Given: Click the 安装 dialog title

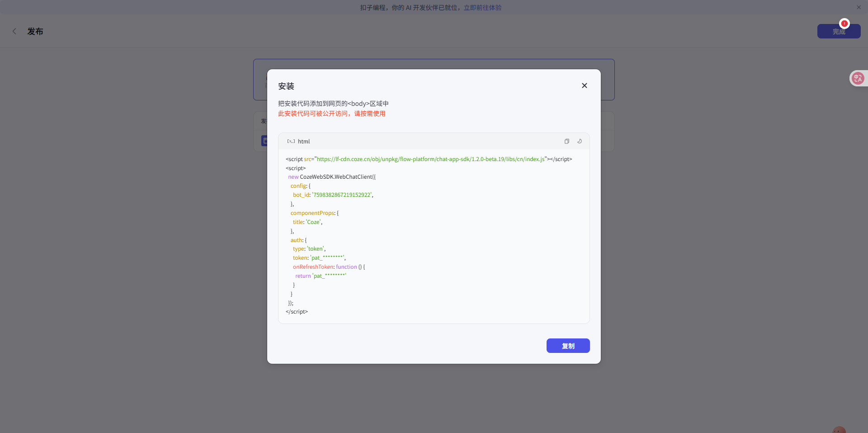Looking at the screenshot, I should (286, 86).
